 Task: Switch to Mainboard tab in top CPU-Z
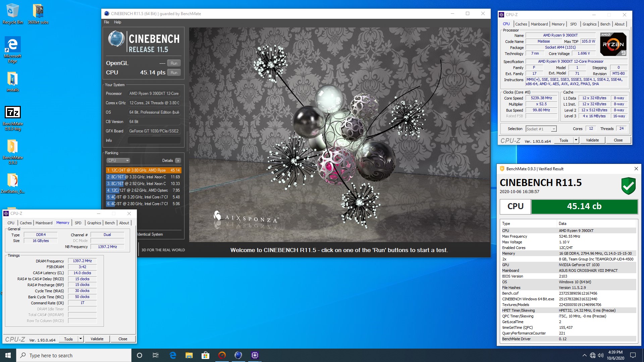click(x=539, y=24)
